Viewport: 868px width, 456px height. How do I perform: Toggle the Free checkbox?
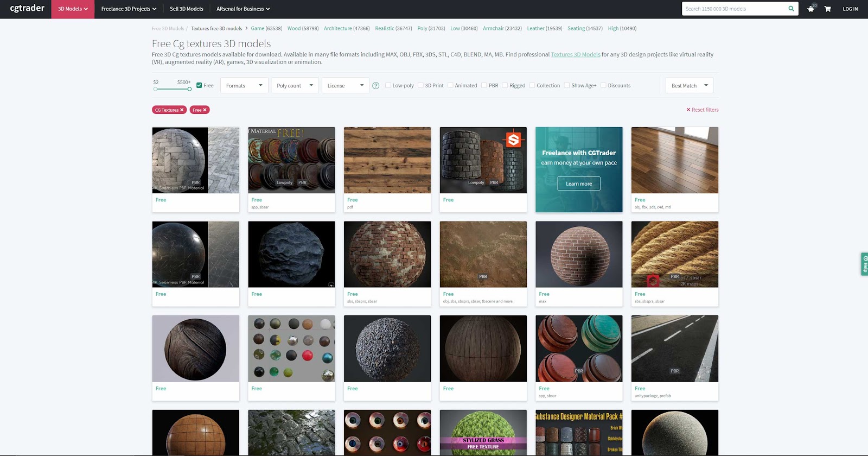coord(199,85)
